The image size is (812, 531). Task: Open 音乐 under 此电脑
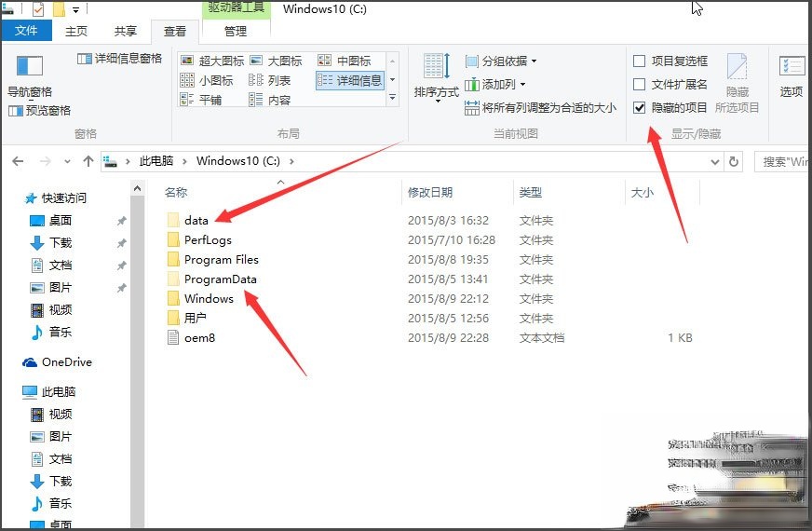coord(61,503)
